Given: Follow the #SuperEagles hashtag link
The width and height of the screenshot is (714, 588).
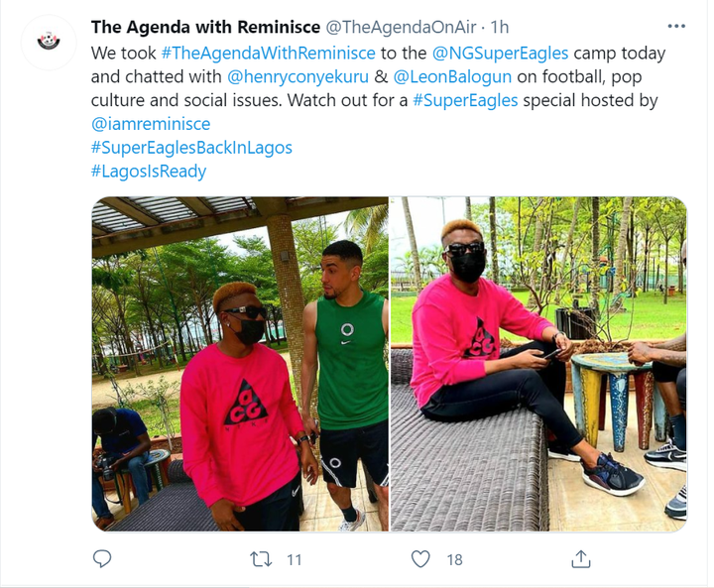Looking at the screenshot, I should tap(465, 101).
